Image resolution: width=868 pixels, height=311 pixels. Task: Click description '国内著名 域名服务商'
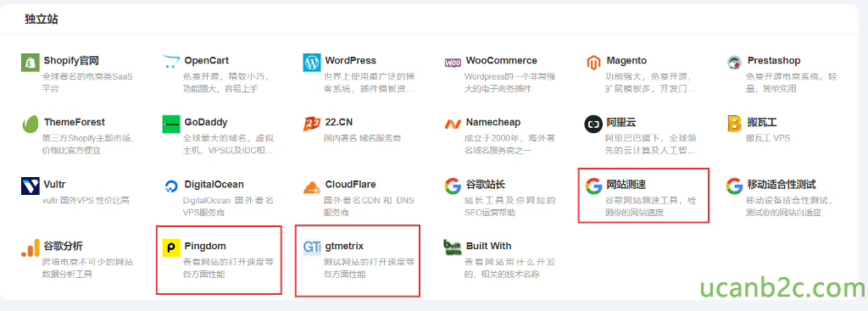pyautogui.click(x=363, y=138)
